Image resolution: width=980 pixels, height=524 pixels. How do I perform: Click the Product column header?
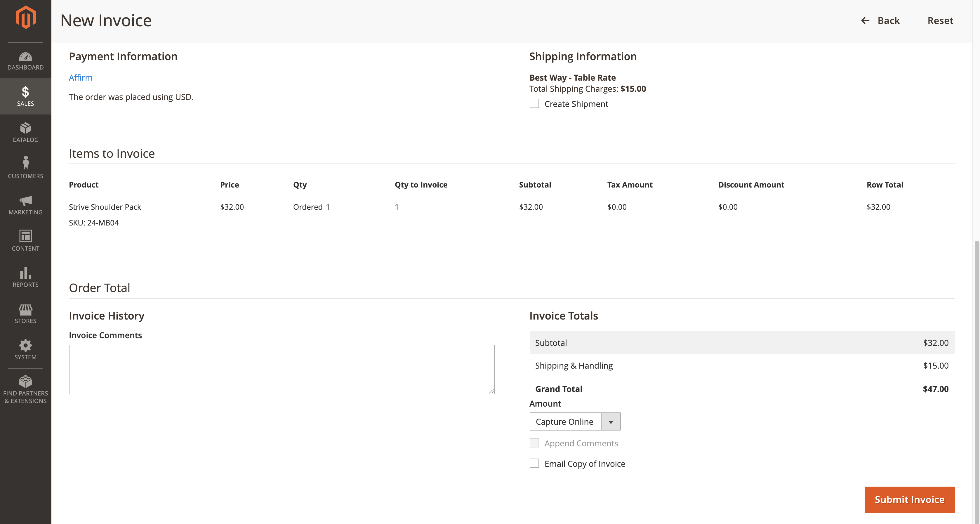83,185
